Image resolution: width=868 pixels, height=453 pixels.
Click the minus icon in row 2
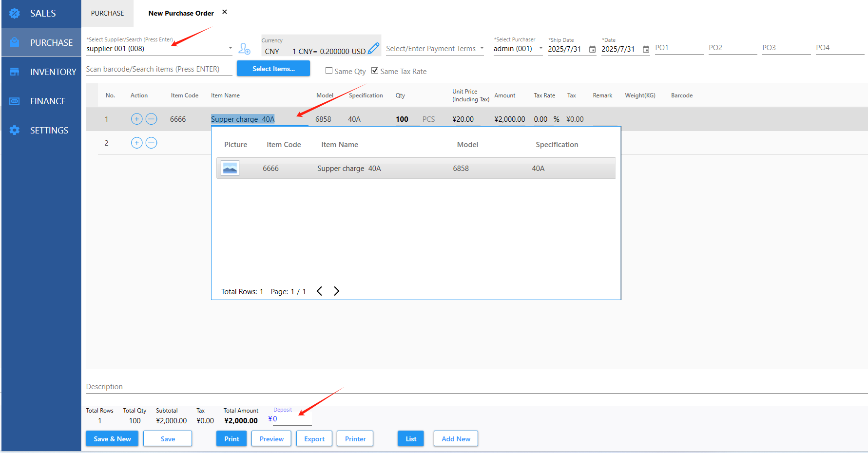point(152,143)
